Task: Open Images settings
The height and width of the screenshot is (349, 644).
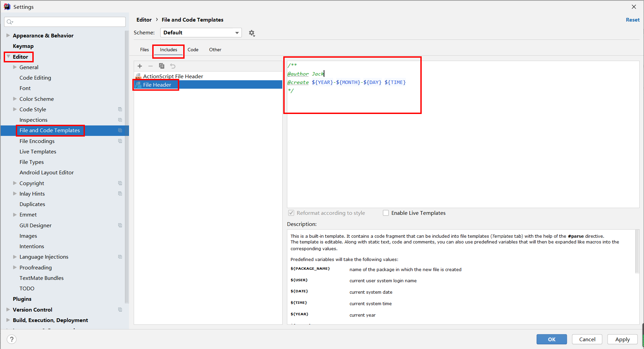Action: 28,236
